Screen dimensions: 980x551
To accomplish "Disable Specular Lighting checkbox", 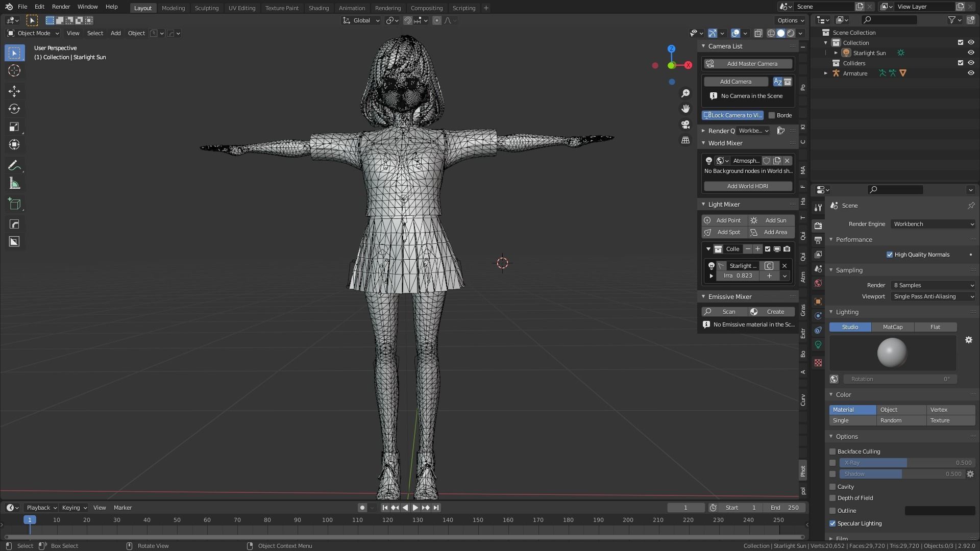I will point(832,523).
